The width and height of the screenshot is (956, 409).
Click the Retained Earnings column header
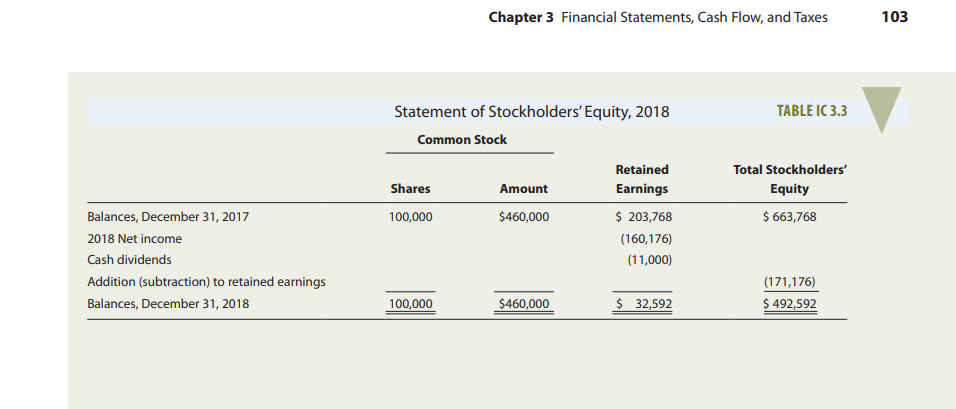[x=642, y=179]
